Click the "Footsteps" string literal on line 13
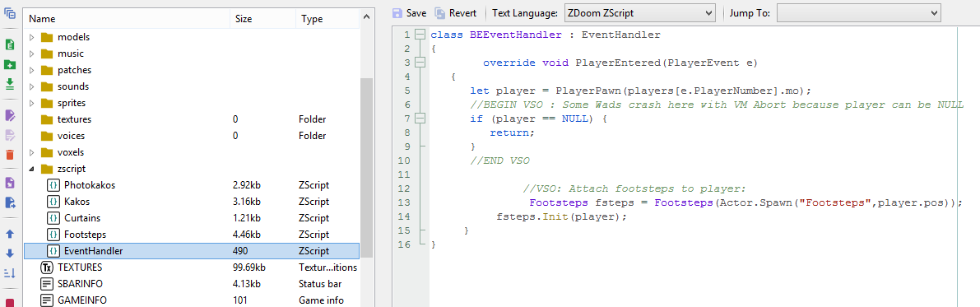 click(x=835, y=202)
